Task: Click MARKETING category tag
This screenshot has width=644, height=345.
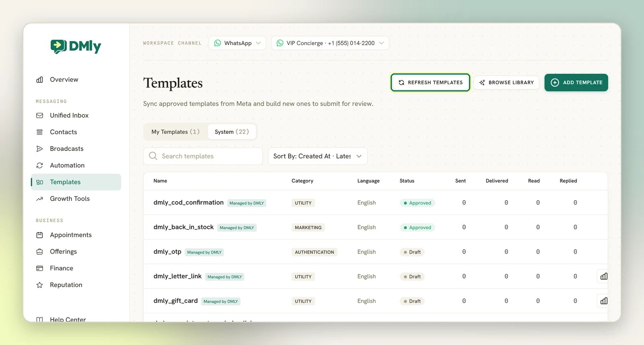Action: (308, 228)
